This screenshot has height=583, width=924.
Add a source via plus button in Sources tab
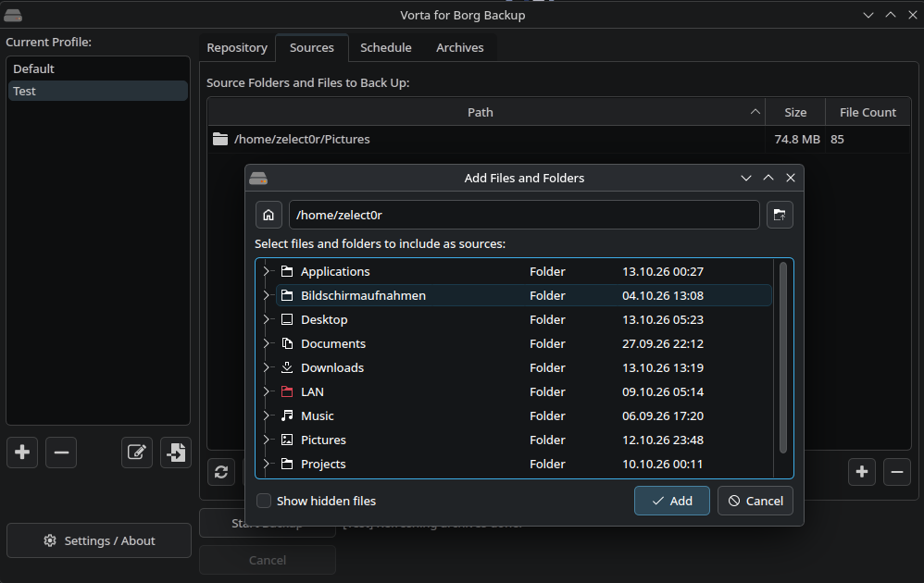pyautogui.click(x=862, y=472)
